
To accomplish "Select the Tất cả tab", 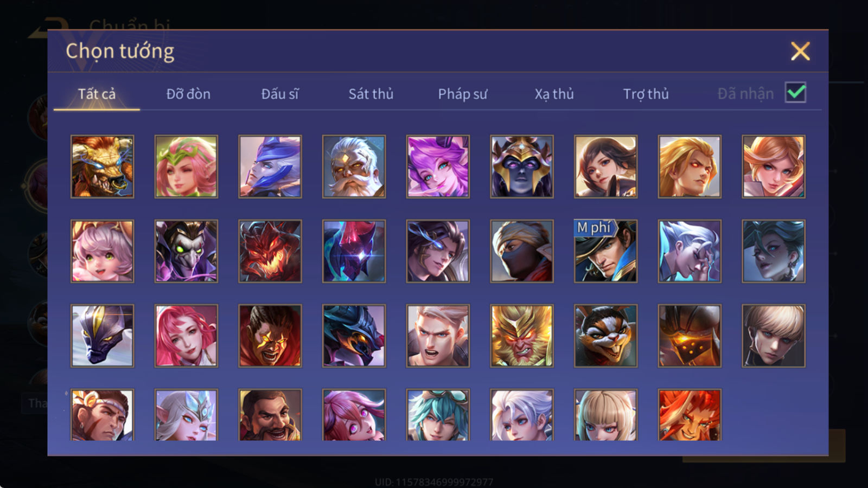I will 97,94.
